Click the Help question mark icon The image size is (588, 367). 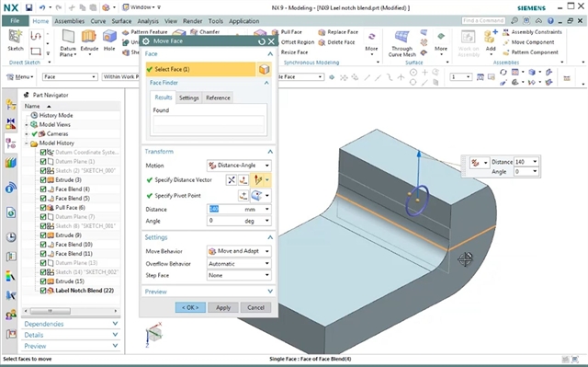[550, 21]
